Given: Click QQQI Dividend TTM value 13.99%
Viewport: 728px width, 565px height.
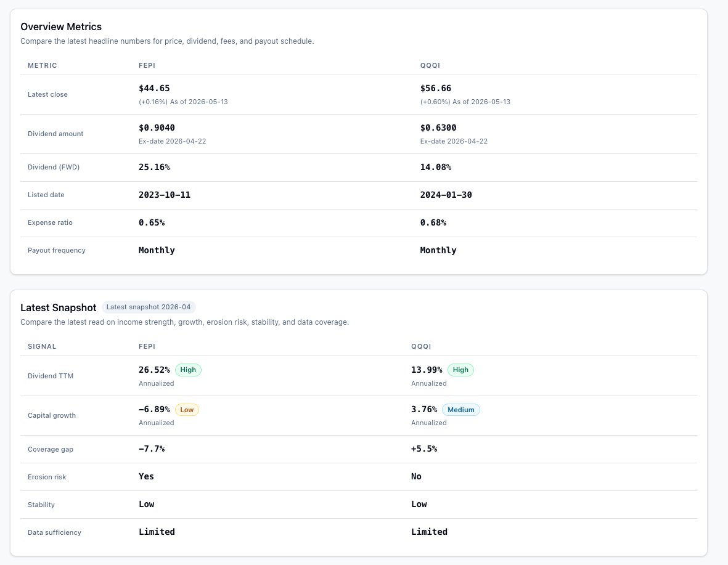Looking at the screenshot, I should click(427, 370).
